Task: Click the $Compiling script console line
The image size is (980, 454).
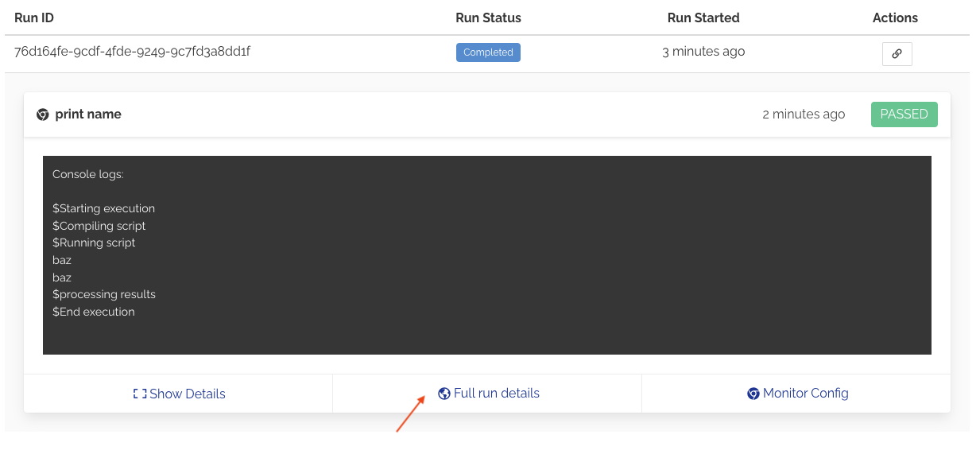Action: pos(99,226)
